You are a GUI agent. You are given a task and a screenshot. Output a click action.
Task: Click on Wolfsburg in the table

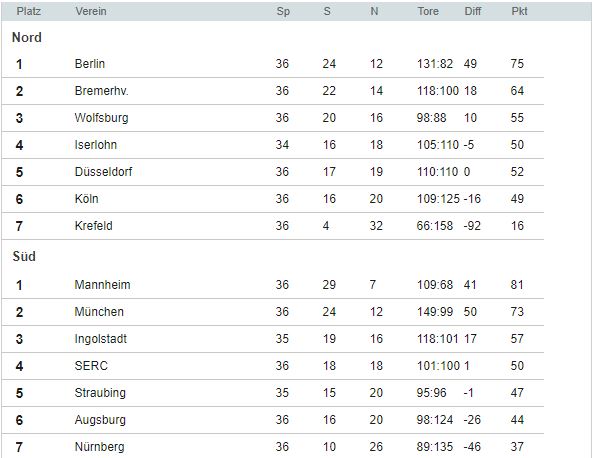point(102,118)
